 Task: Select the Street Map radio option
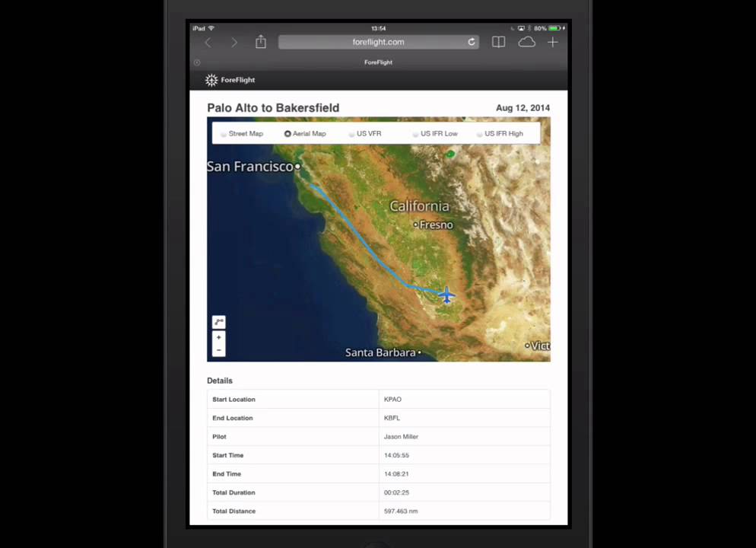tap(241, 134)
